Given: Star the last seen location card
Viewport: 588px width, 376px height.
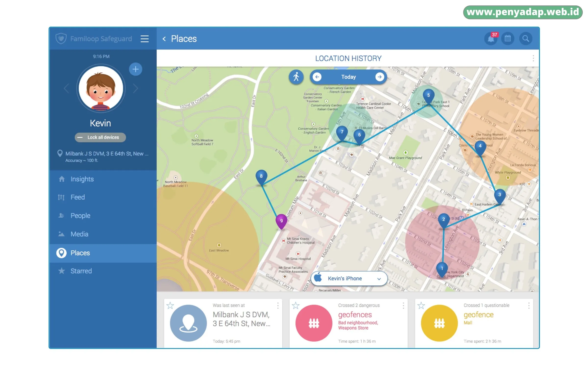Looking at the screenshot, I should tap(170, 305).
